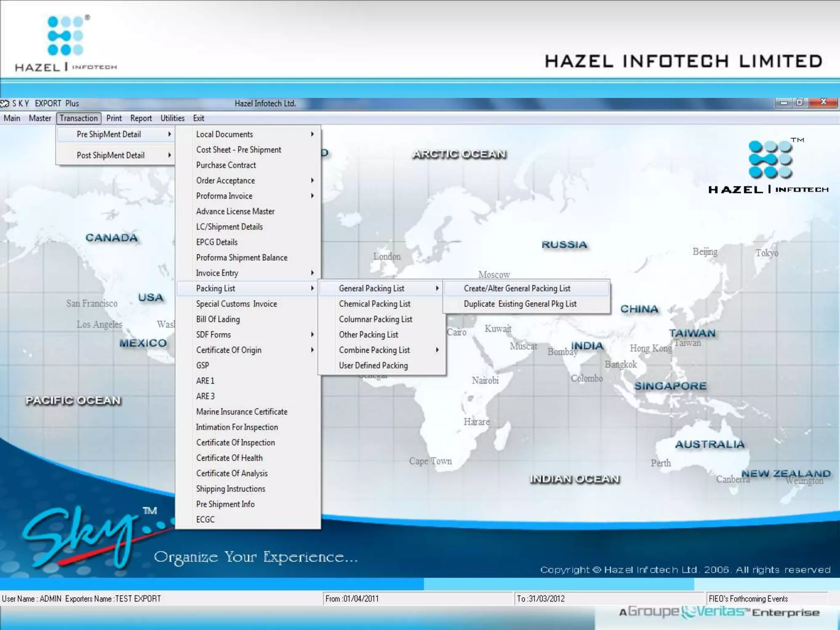The height and width of the screenshot is (630, 840).
Task: Open Advance License Master entry
Action: (x=235, y=211)
